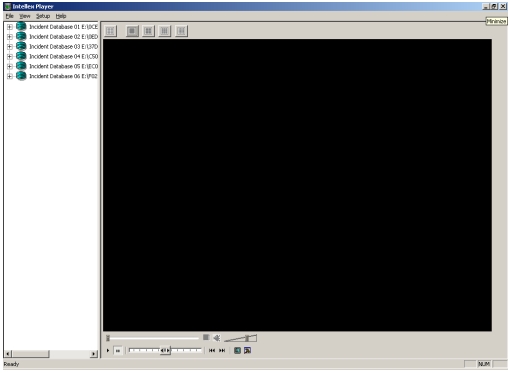The width and height of the screenshot is (509, 373).
Task: Click the Intellex Player title bar icon
Action: tap(7, 6)
